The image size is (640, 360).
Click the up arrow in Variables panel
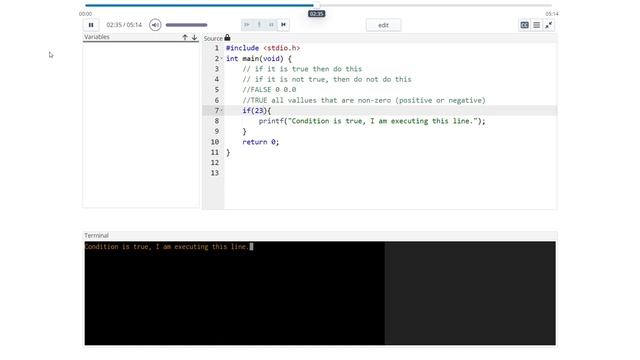click(x=185, y=37)
